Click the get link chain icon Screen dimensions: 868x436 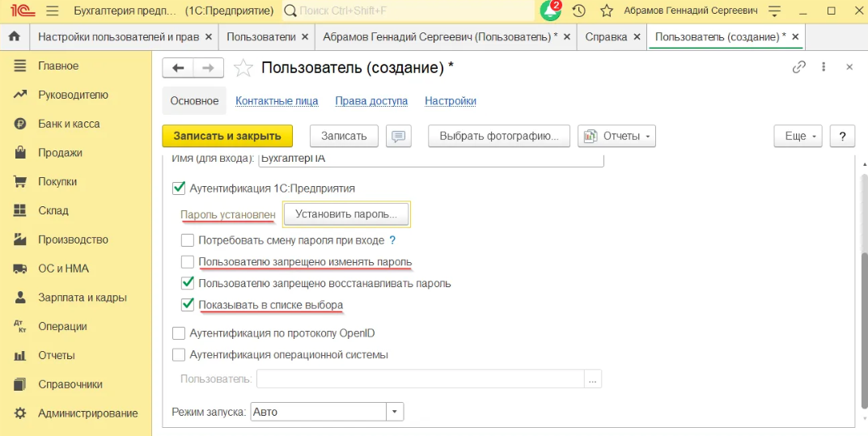[799, 68]
